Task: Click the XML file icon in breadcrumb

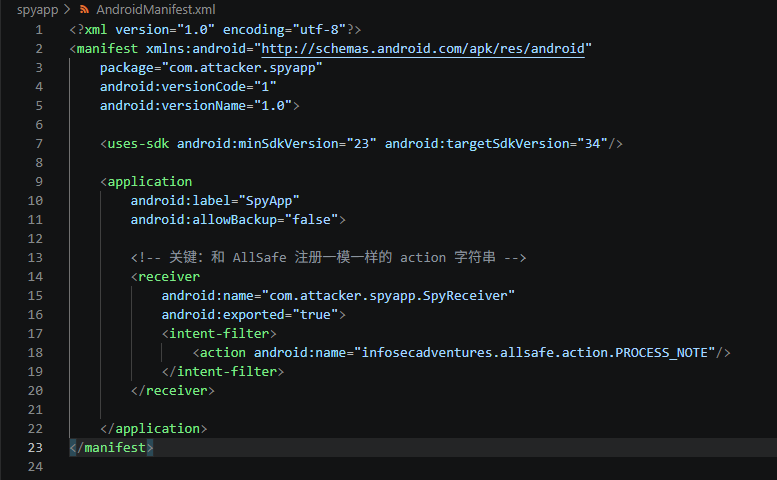Action: 84,9
